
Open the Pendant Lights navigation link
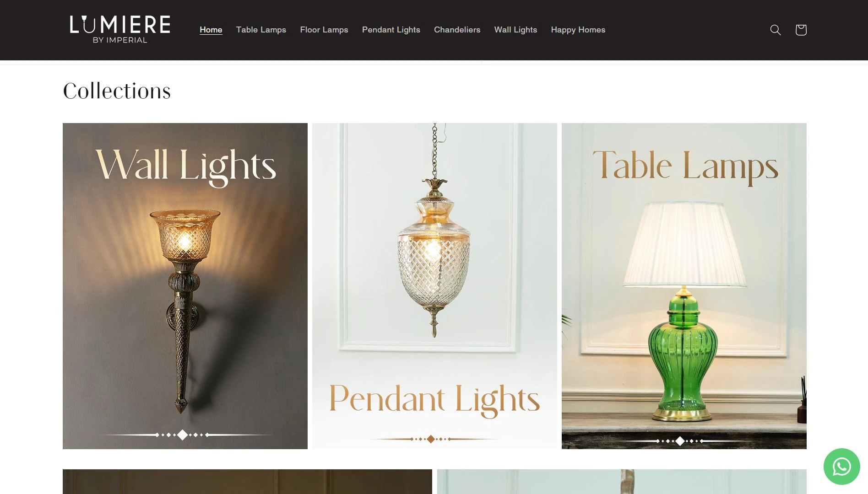coord(391,30)
